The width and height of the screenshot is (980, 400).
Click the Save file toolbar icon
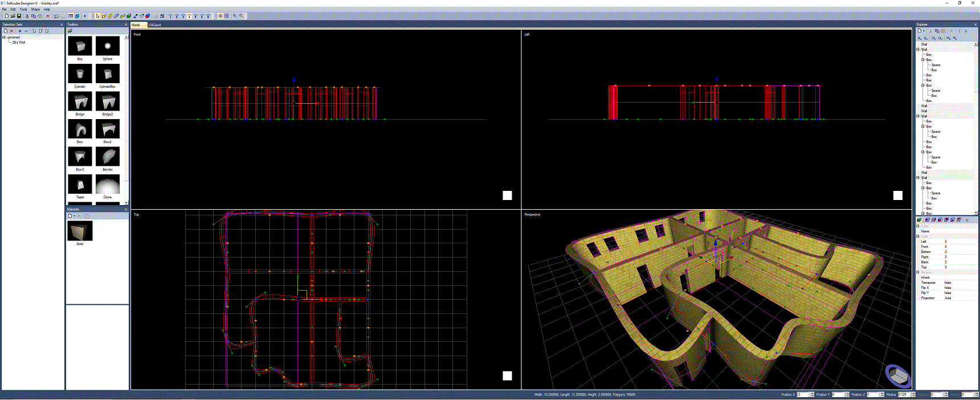(19, 16)
